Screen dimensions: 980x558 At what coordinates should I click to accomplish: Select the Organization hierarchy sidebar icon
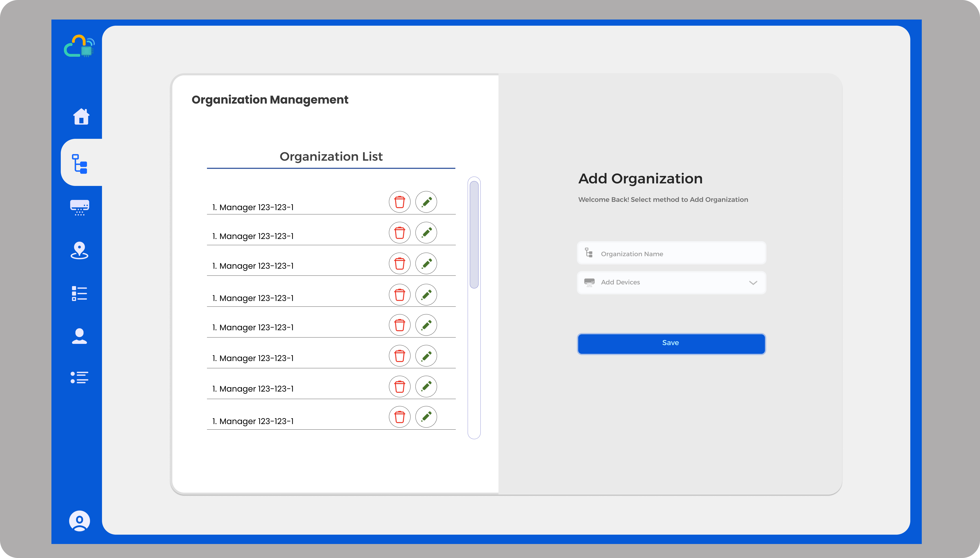coord(80,164)
